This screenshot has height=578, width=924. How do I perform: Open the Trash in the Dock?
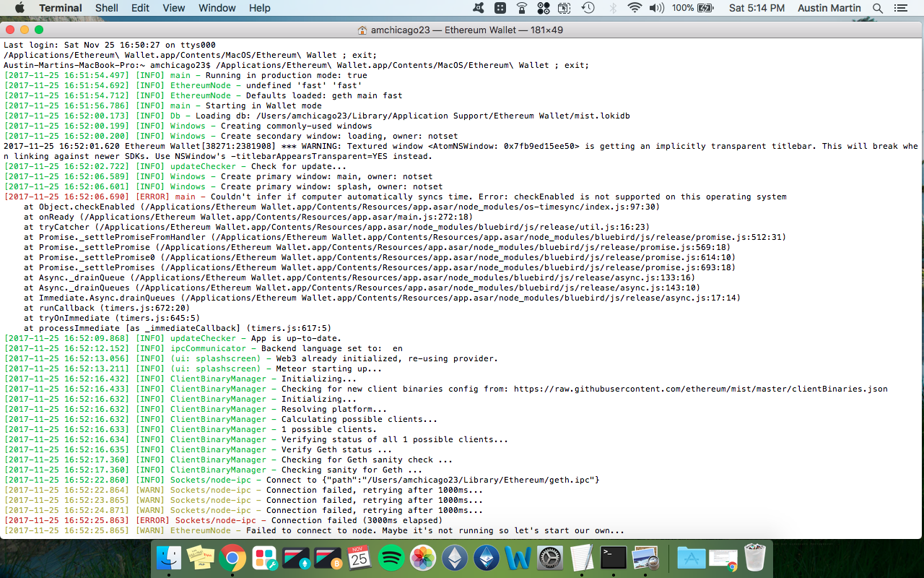pos(755,558)
